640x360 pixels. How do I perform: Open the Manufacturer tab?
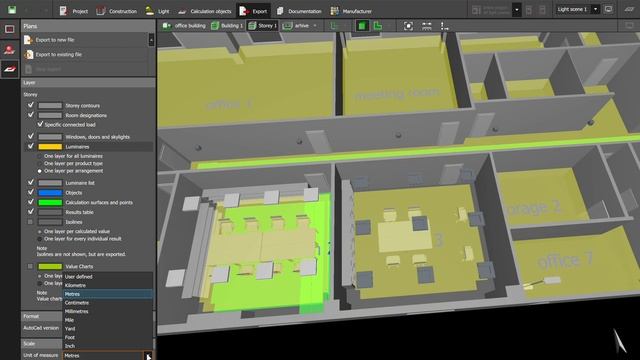tap(351, 11)
